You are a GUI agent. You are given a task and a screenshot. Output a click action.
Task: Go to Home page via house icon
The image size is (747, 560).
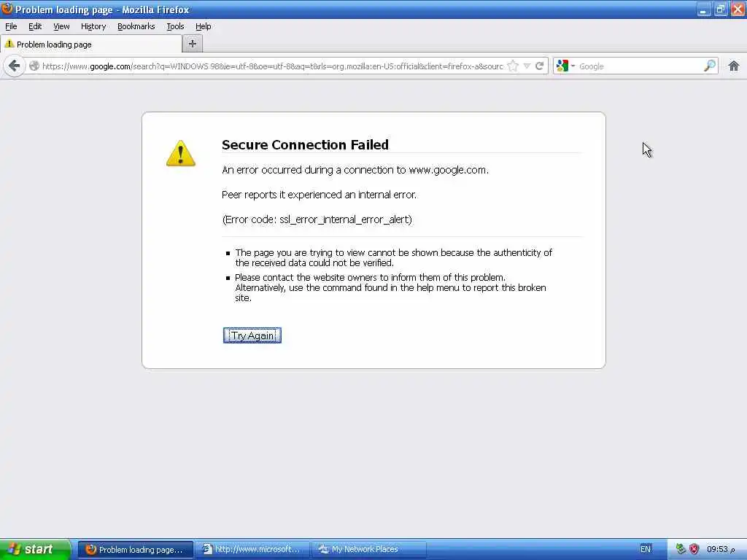[x=734, y=66]
